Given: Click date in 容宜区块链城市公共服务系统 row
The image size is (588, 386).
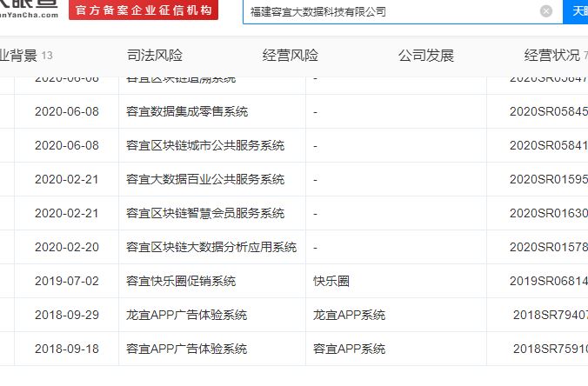Looking at the screenshot, I should point(67,145).
